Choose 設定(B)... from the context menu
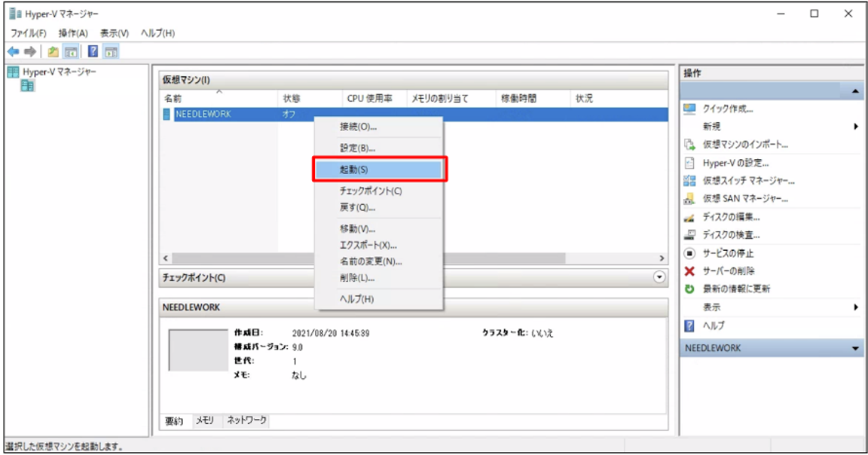The image size is (868, 455). 379,148
